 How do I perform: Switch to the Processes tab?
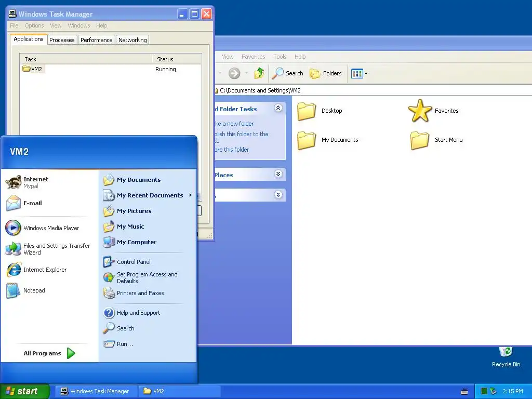click(62, 39)
